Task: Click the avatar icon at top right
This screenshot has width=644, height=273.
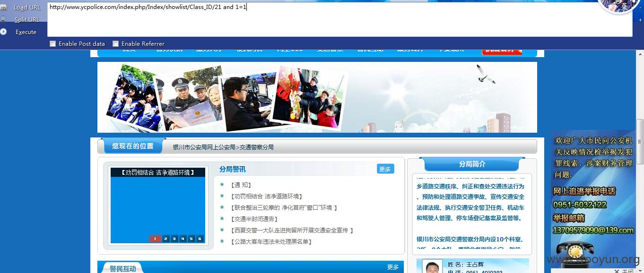Action: (620, 6)
